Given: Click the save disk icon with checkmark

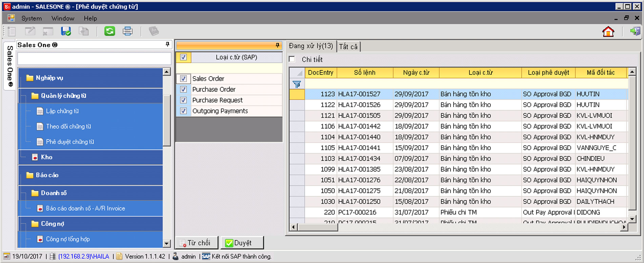Looking at the screenshot, I should pos(66,31).
